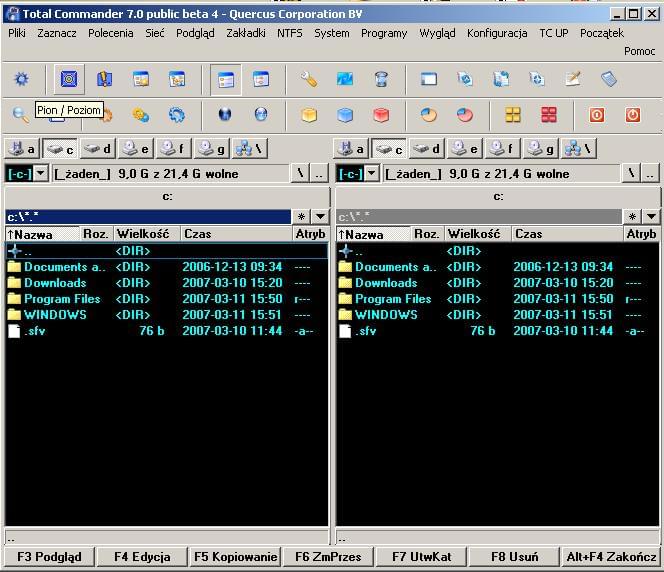Click the red grid toolbar icon
This screenshot has width=664, height=572.
549,115
